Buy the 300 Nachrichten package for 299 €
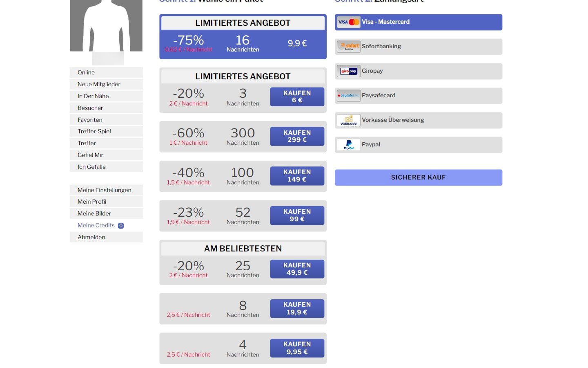588x368 pixels. pos(297,136)
